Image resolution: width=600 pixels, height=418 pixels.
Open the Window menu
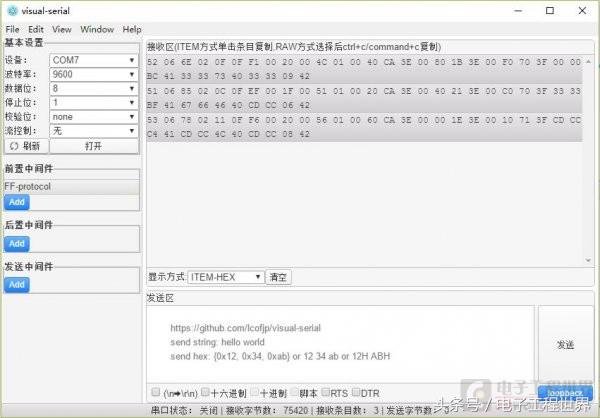(97, 29)
